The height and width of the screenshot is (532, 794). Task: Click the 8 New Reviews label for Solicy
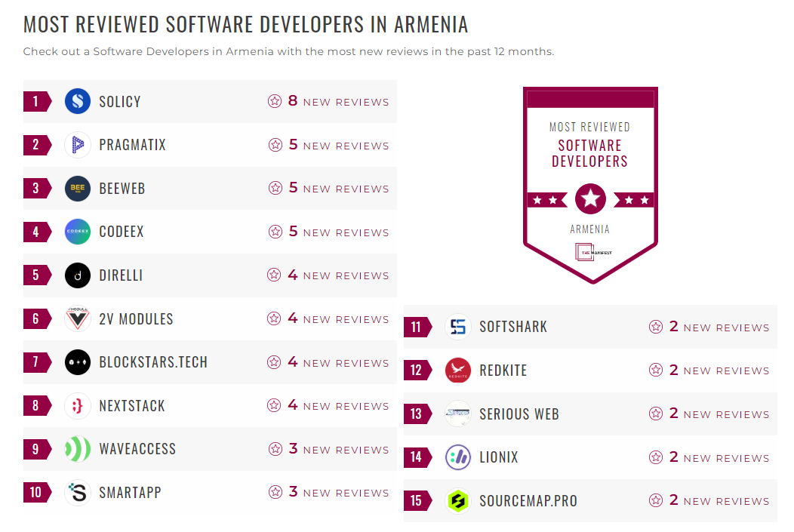(x=337, y=101)
